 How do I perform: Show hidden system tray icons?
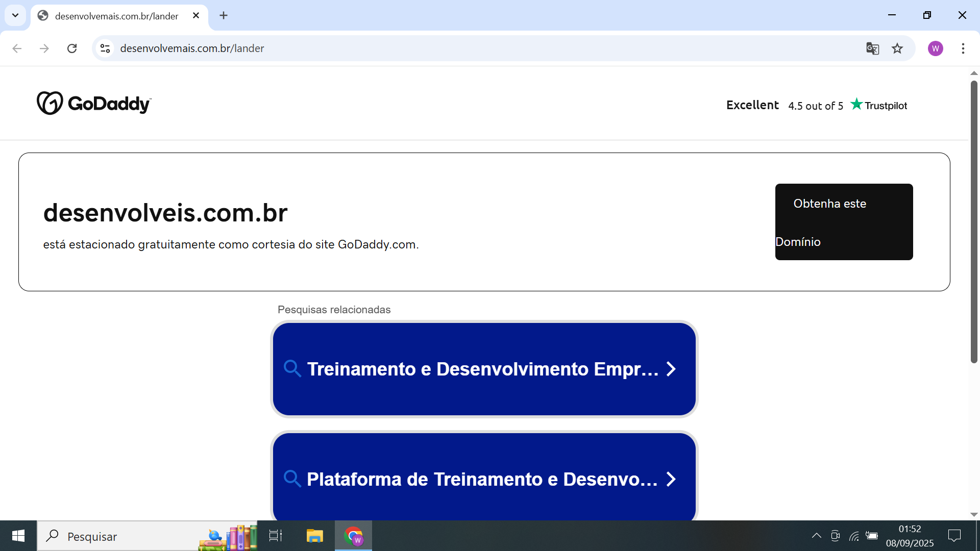pos(816,536)
